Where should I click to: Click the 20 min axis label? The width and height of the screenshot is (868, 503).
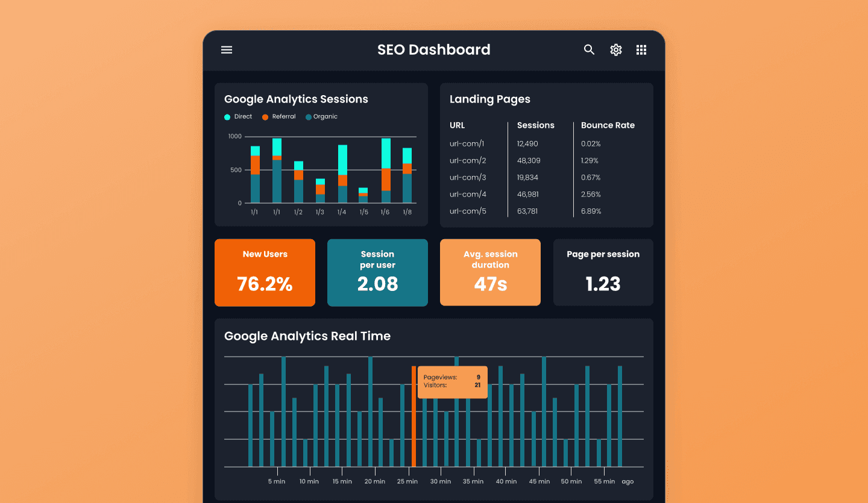(x=375, y=481)
